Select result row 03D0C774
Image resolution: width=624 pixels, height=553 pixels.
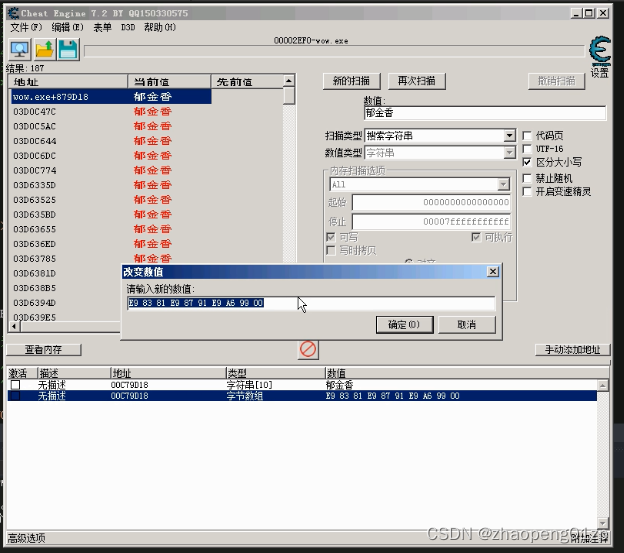pyautogui.click(x=111, y=170)
